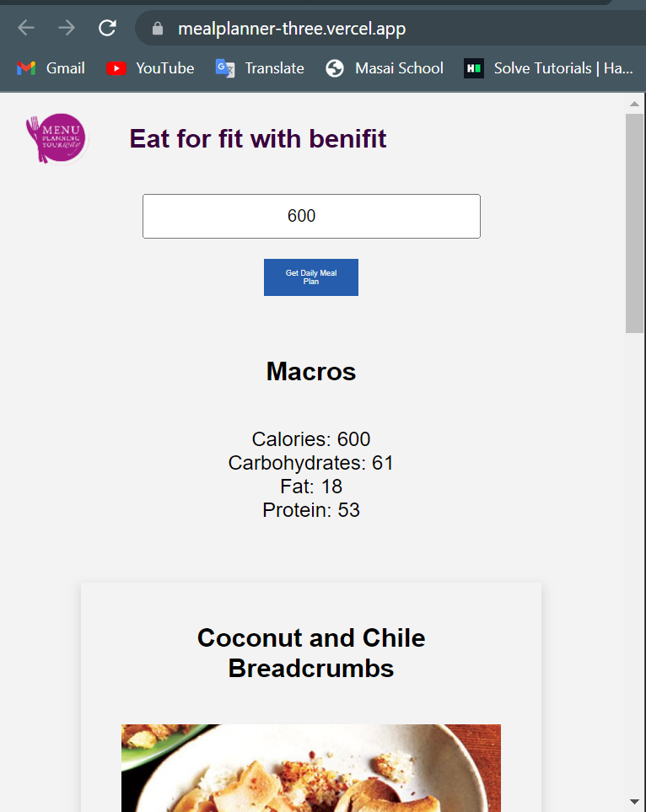Click the site security lock icon

[x=157, y=27]
